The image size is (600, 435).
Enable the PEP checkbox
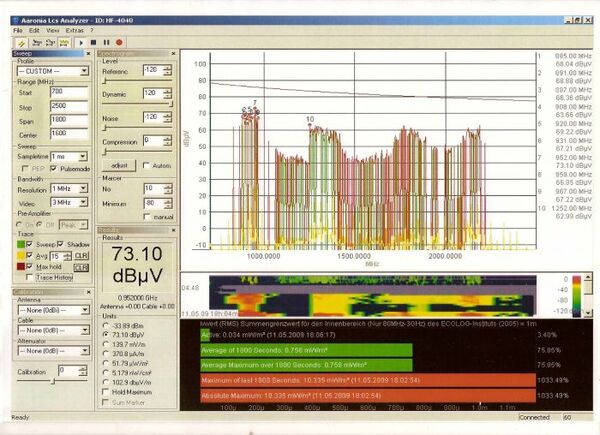point(25,168)
